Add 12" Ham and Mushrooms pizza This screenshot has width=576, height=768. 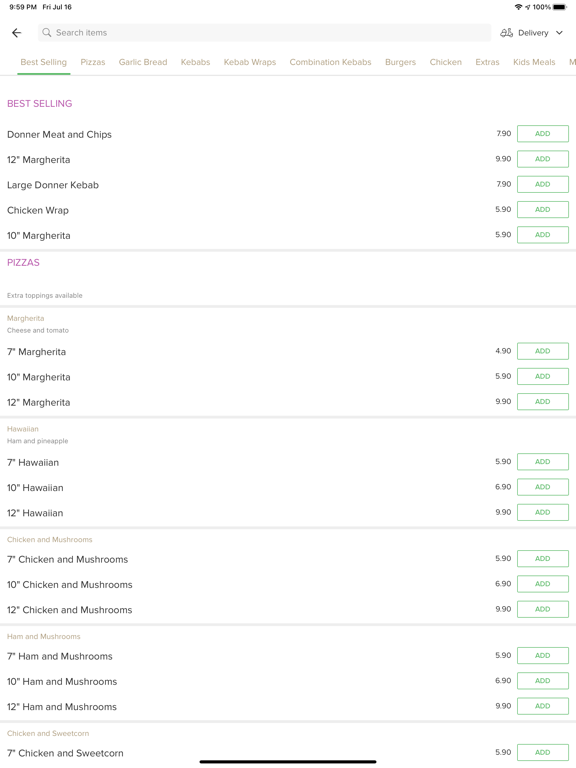point(543,706)
